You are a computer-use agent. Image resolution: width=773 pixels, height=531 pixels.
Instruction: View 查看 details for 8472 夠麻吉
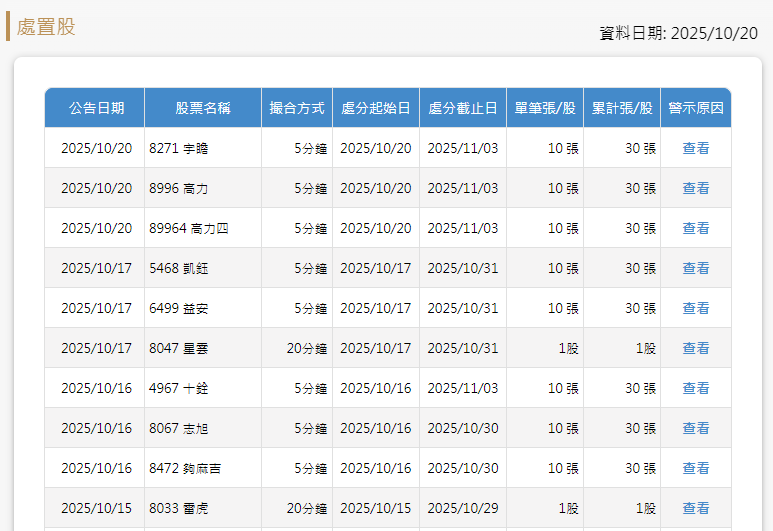click(695, 468)
